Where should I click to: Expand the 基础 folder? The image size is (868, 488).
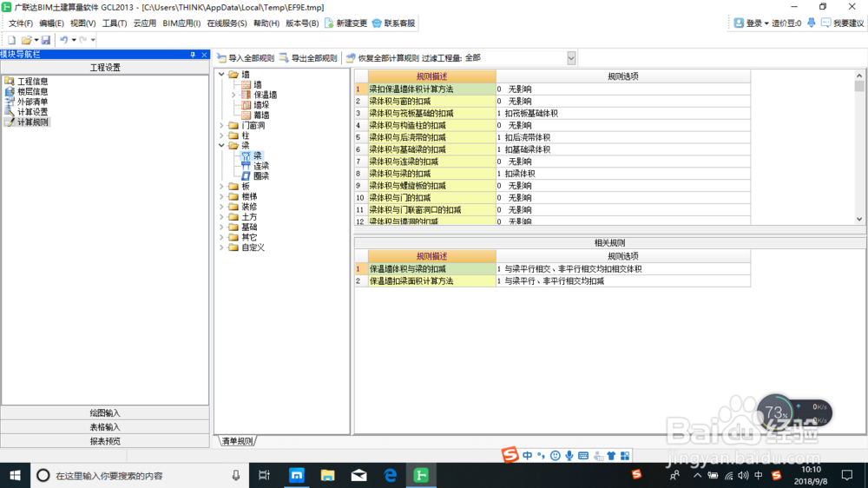pyautogui.click(x=221, y=228)
